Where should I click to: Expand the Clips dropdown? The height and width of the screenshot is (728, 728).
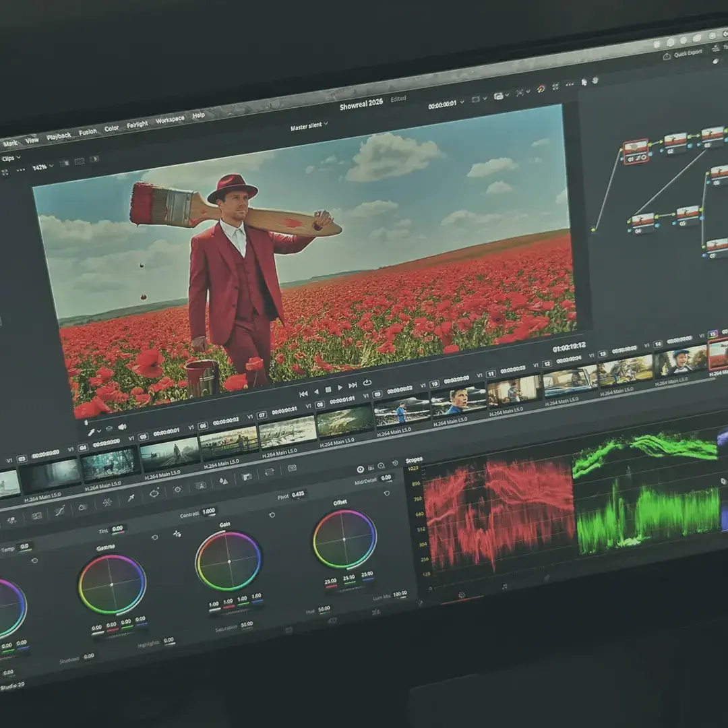11,158
